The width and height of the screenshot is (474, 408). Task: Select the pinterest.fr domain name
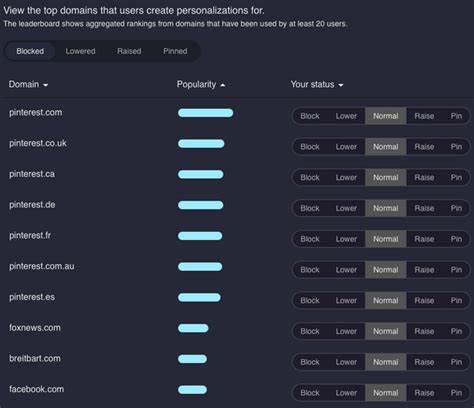(30, 235)
